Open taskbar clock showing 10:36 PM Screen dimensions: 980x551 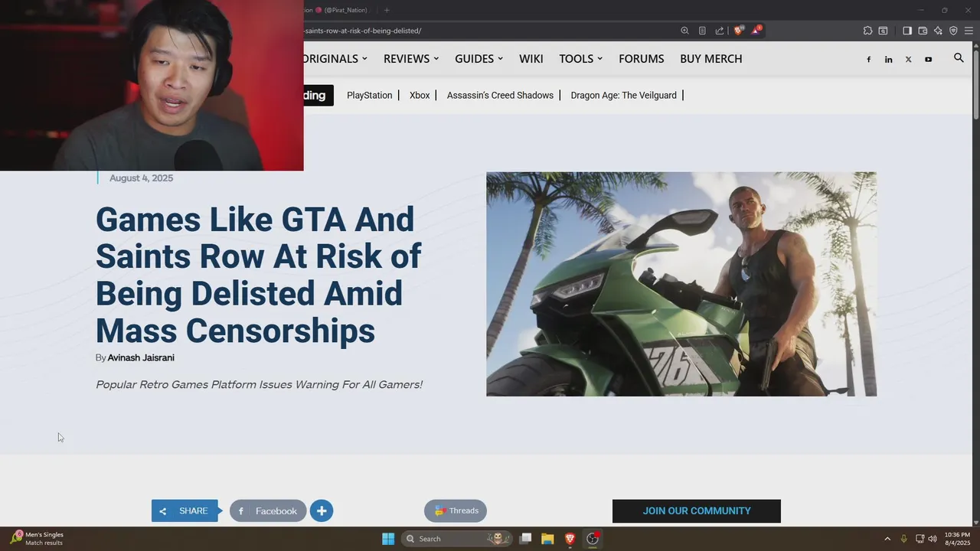(x=957, y=539)
